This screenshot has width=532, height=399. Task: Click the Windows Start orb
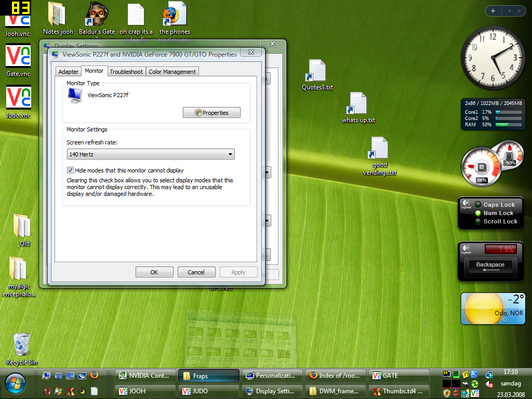(15, 384)
